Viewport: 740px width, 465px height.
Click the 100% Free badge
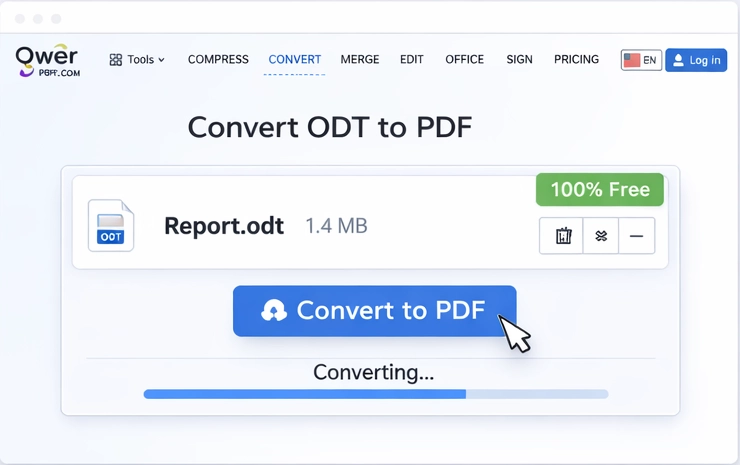[x=600, y=189]
